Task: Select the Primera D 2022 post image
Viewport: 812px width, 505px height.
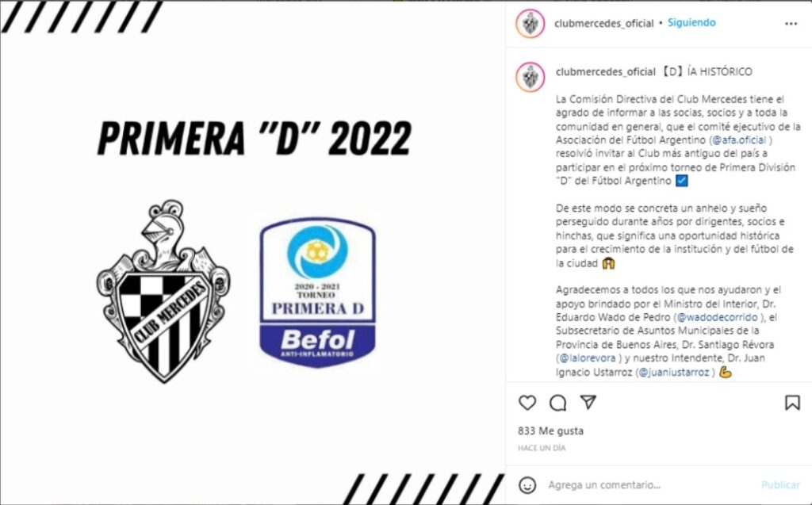Action: [253, 253]
